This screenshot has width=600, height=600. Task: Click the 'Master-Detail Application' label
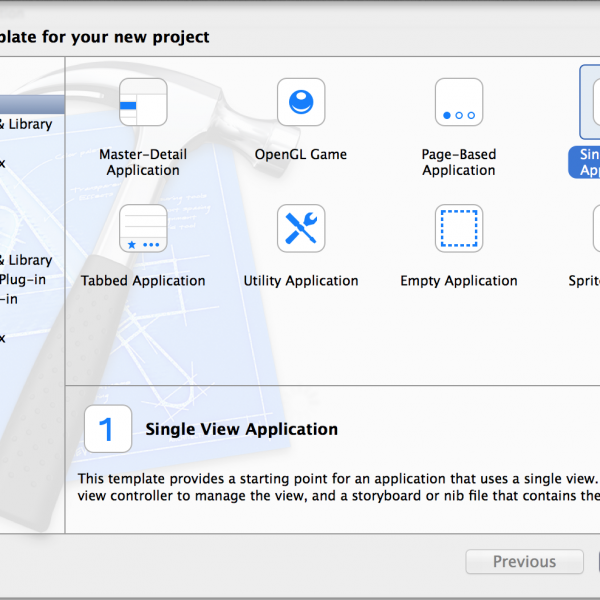[143, 162]
